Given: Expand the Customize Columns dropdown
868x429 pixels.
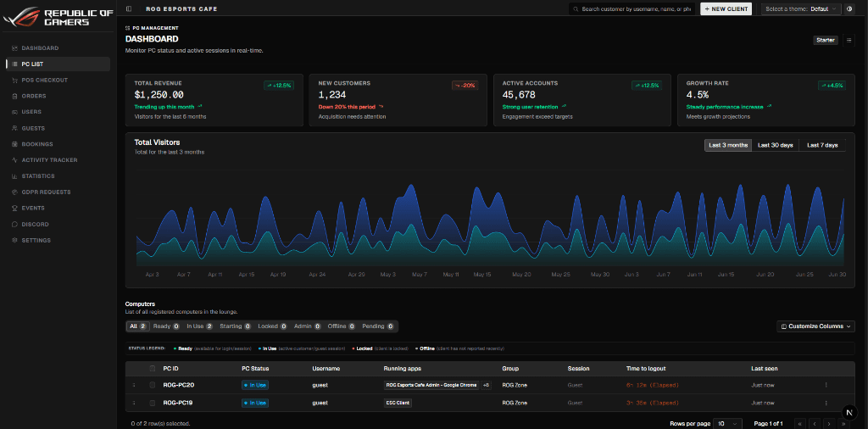Looking at the screenshot, I should pyautogui.click(x=815, y=326).
